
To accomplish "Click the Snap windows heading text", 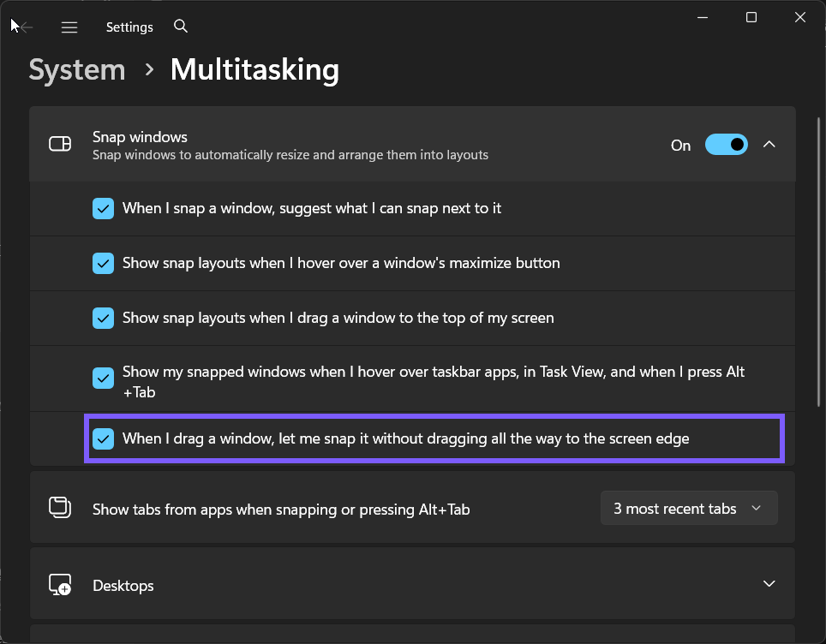I will [141, 137].
